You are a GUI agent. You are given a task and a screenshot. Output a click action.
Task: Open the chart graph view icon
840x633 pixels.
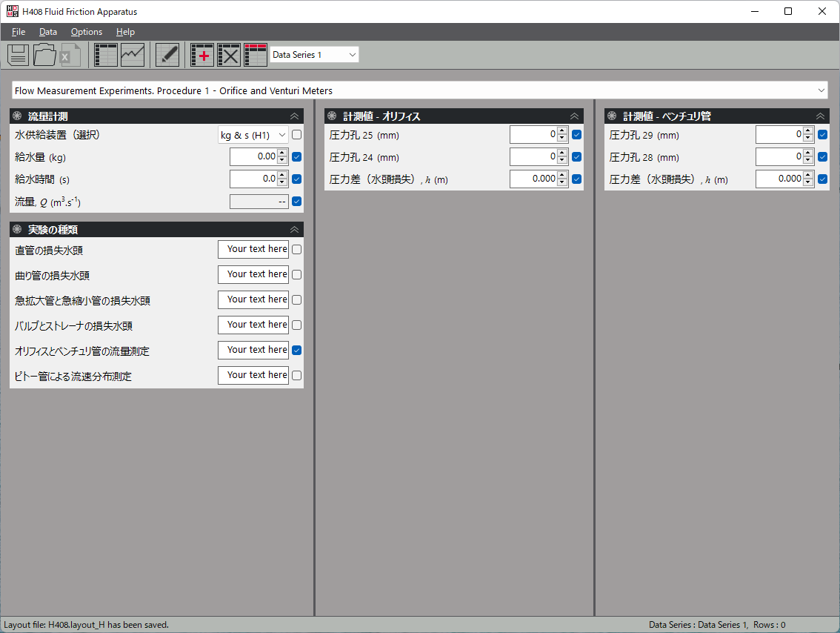(x=133, y=55)
